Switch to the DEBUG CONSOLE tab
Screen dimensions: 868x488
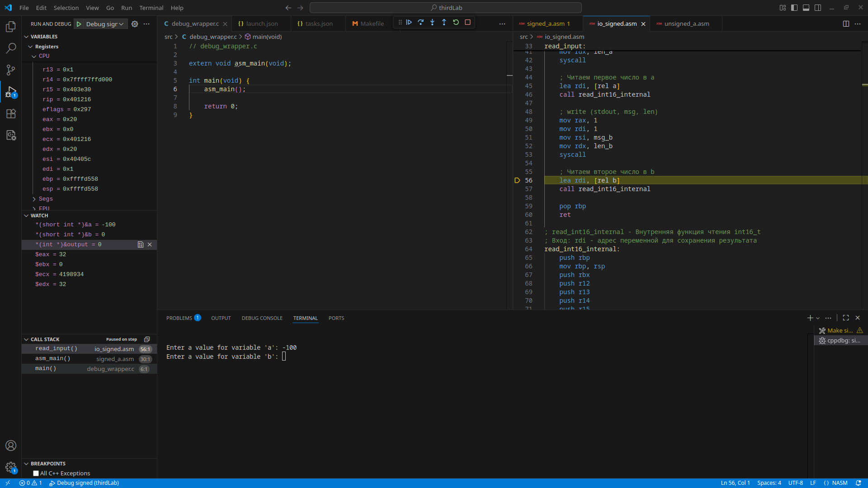[x=262, y=318]
